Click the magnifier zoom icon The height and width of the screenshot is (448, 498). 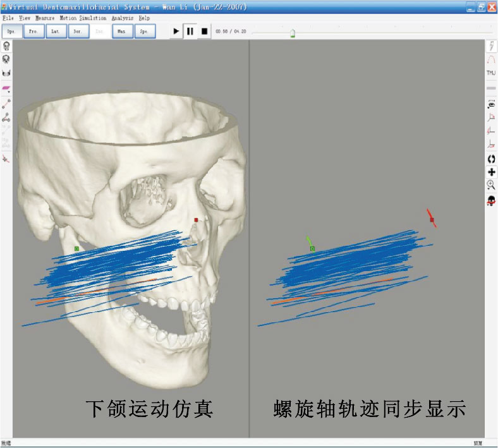(490, 185)
